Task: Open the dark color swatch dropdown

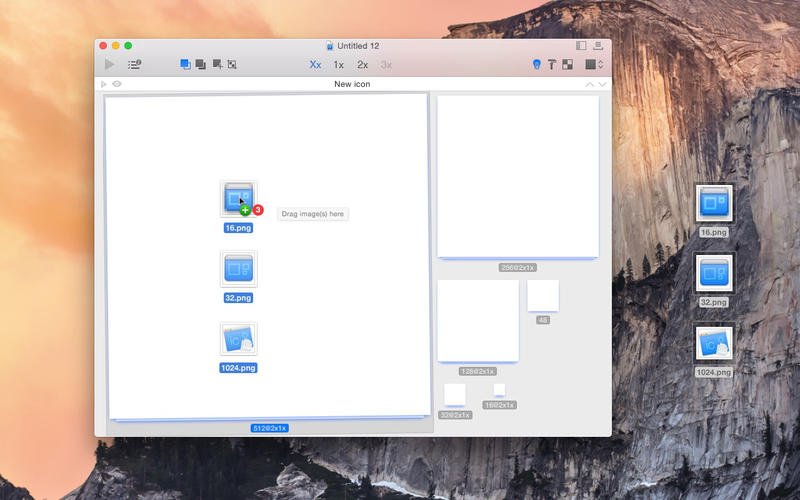Action: (x=594, y=65)
